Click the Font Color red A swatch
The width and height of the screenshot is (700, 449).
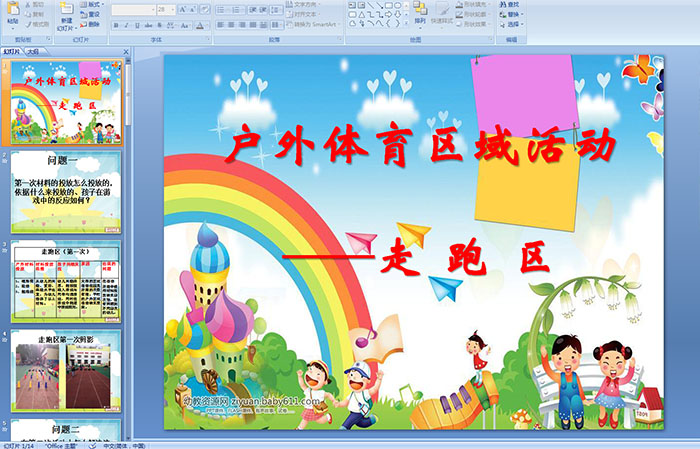click(x=200, y=25)
